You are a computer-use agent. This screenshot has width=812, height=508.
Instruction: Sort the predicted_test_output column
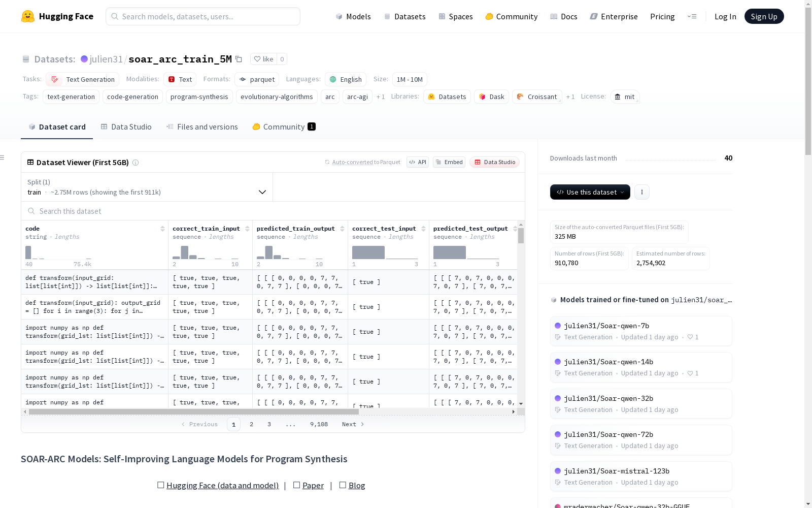coord(515,229)
